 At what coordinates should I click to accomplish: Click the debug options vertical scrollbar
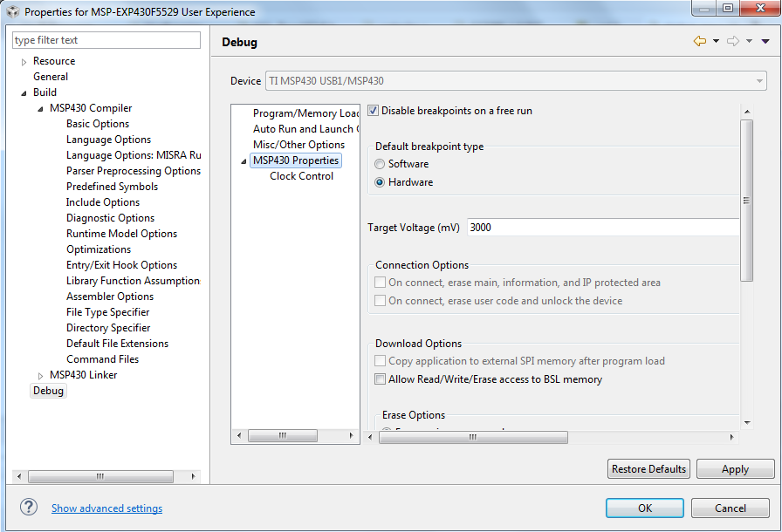click(746, 201)
